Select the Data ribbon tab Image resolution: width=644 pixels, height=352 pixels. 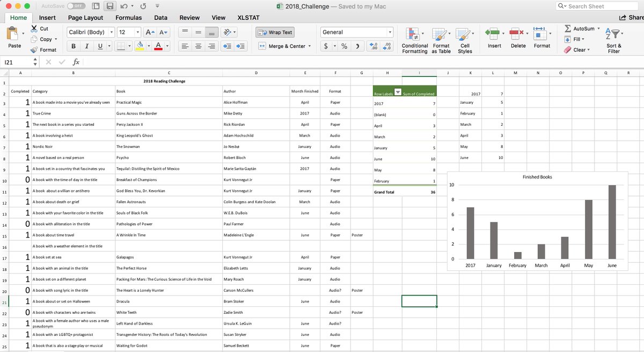[x=160, y=18]
